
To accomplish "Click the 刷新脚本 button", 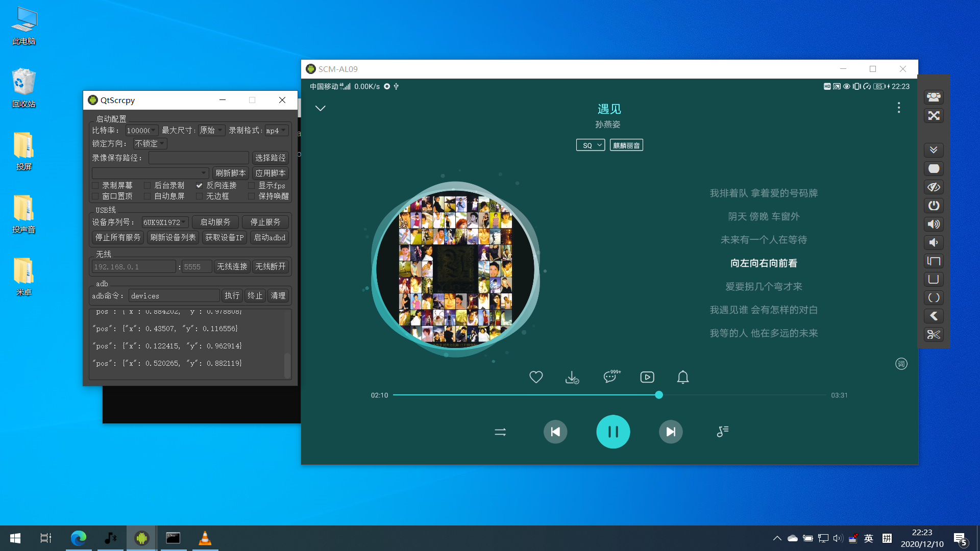I will pyautogui.click(x=231, y=173).
